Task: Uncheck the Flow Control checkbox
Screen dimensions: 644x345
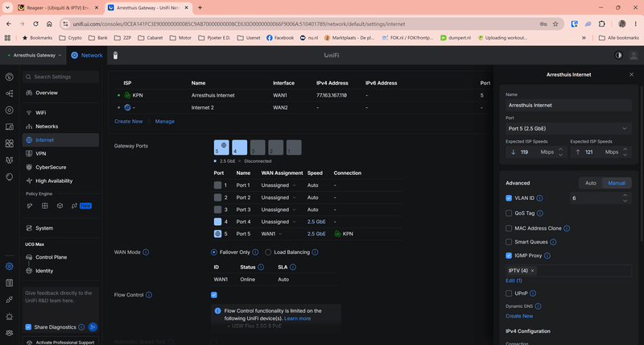Action: pyautogui.click(x=214, y=295)
